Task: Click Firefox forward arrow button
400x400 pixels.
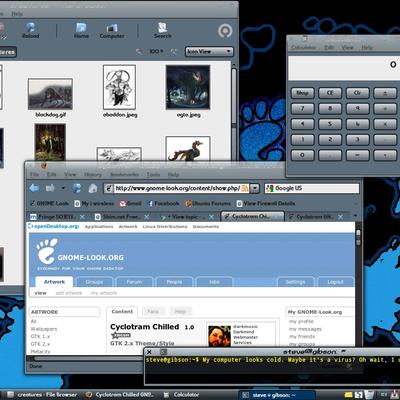Action: [x=50, y=188]
